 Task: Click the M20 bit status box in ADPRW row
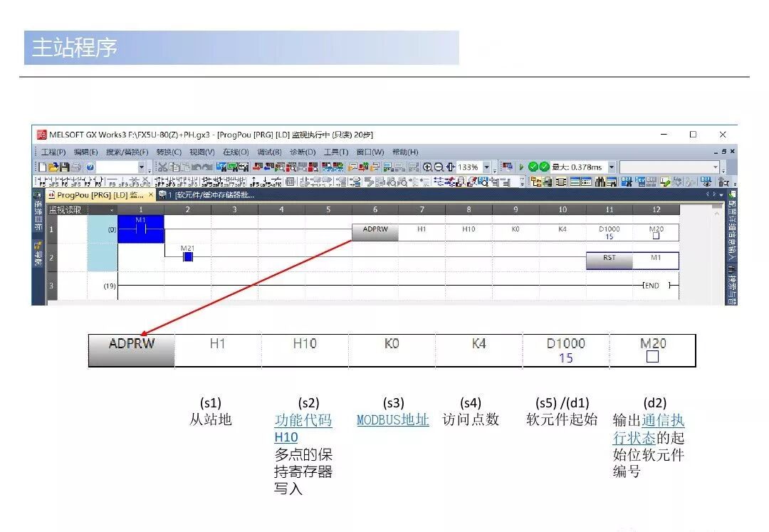tap(656, 236)
